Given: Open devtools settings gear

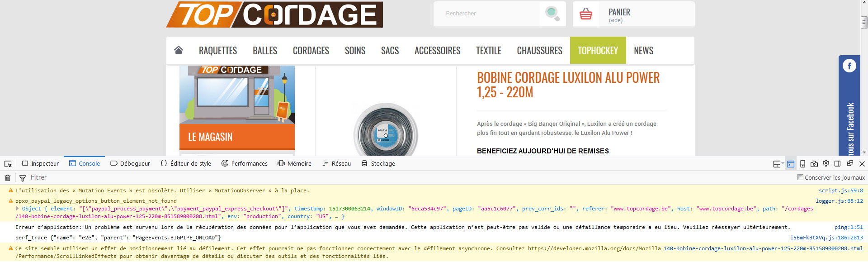Looking at the screenshot, I should 826,163.
